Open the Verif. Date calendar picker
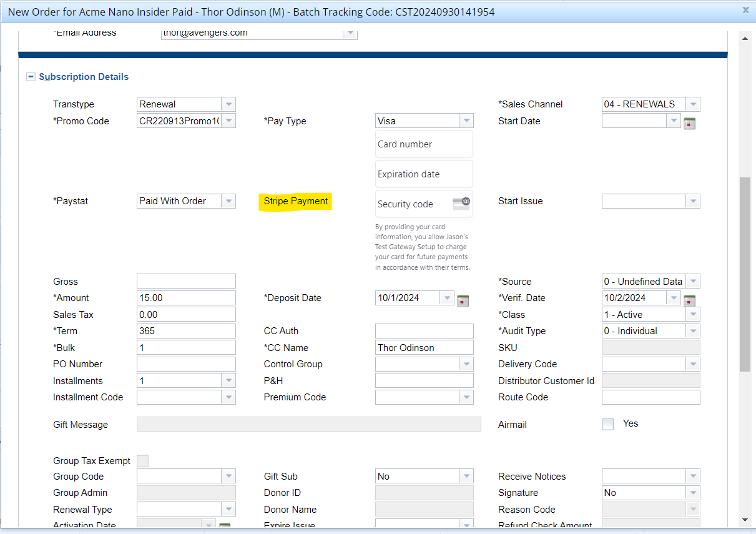Viewport: 756px width, 534px height. [689, 300]
